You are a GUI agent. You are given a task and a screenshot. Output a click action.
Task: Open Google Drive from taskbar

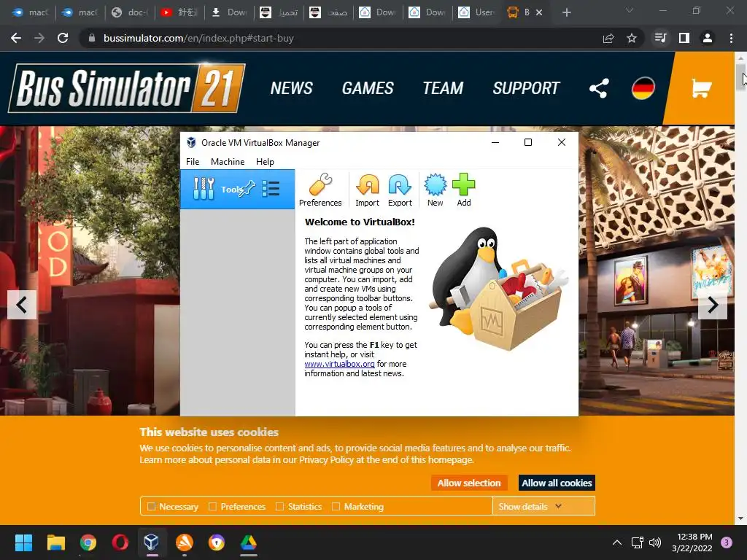(248, 542)
